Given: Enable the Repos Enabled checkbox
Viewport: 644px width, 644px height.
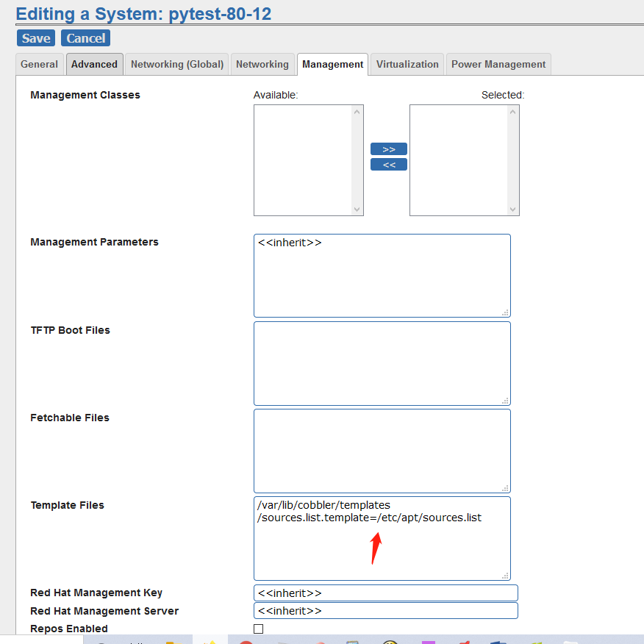Looking at the screenshot, I should [258, 629].
